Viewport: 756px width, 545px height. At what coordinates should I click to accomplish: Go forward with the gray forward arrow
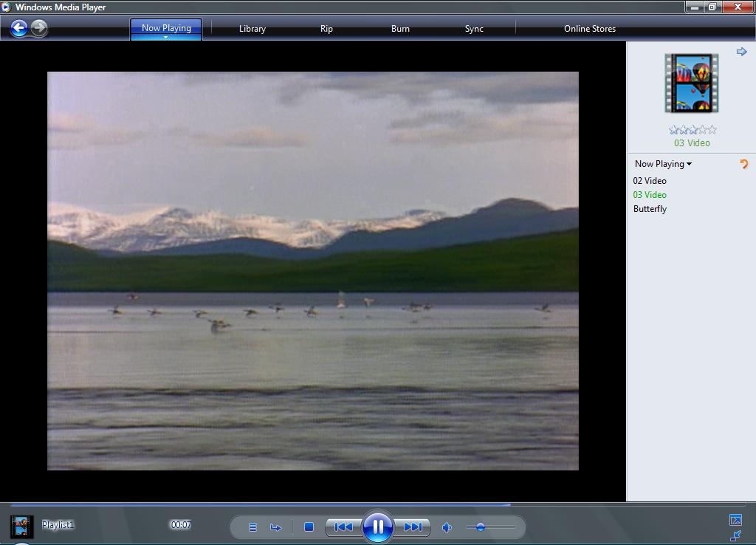tap(40, 27)
